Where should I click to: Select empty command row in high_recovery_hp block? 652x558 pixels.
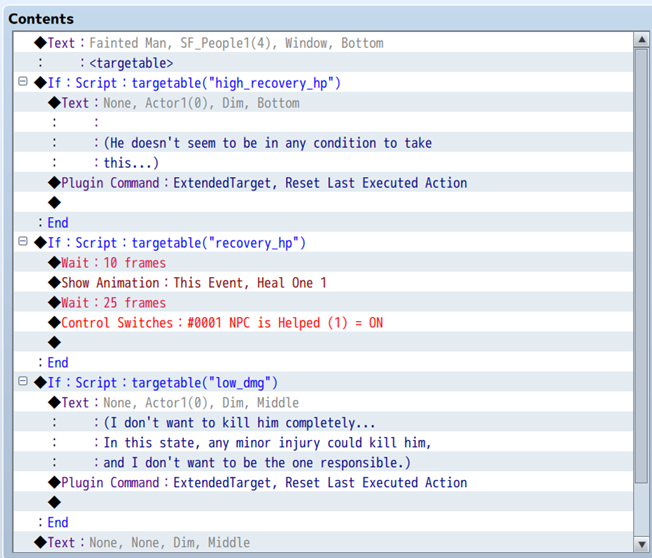[324, 202]
